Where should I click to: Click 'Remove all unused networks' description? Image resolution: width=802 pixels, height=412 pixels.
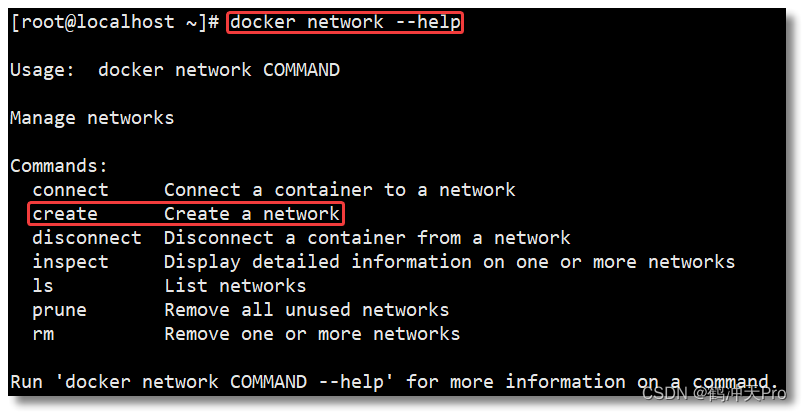click(306, 310)
